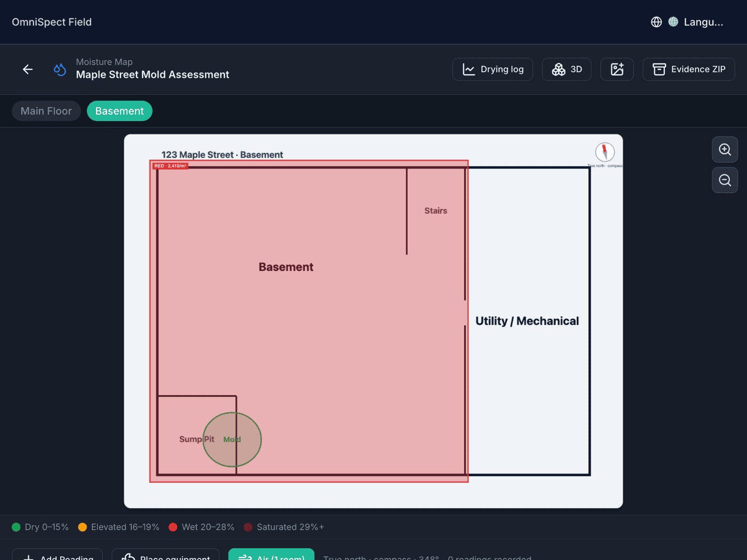Click the red Wet 20–28% legend swatch
Screen dimensions: 747x560
pos(173,527)
